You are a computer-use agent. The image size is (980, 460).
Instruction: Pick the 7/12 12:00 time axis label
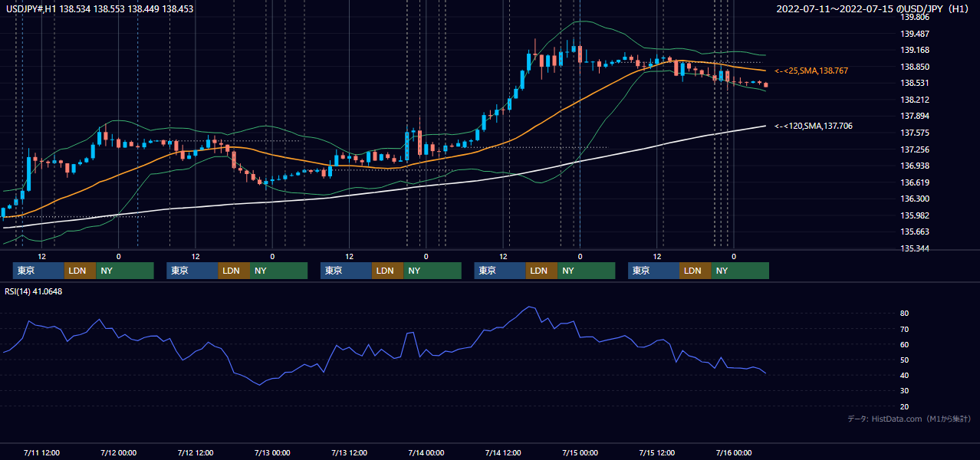tap(196, 452)
